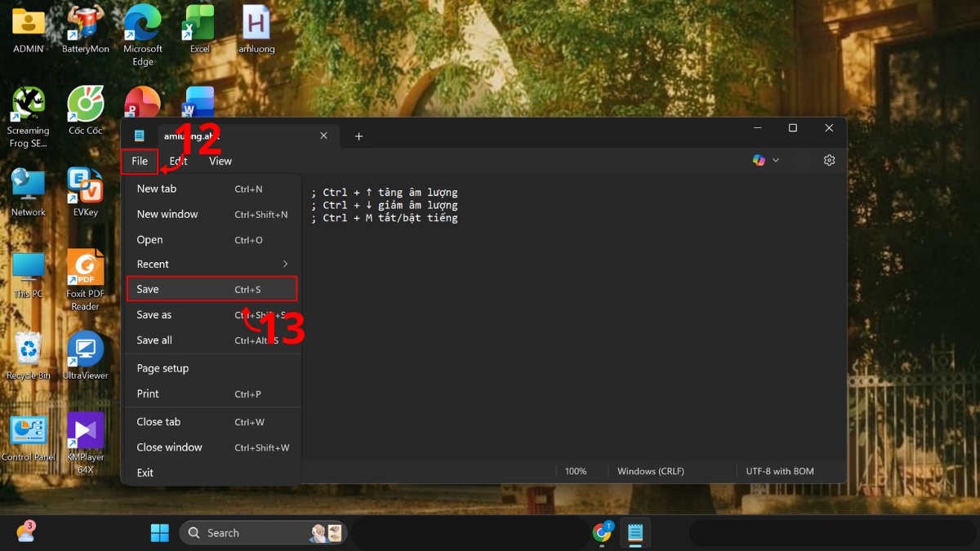Open Microsoft Edge desktop icon
This screenshot has height=551, width=980.
coord(143,36)
